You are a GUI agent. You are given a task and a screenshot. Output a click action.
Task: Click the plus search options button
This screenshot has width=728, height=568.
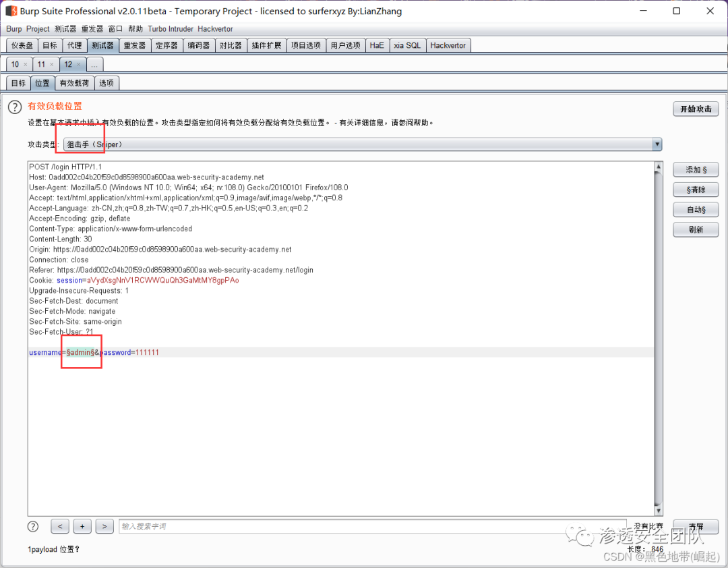tap(82, 526)
